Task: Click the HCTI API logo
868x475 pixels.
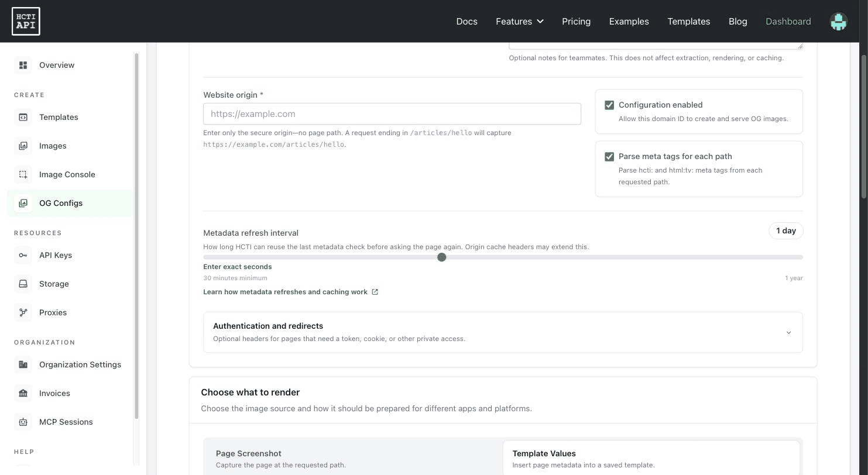Action: click(x=26, y=21)
